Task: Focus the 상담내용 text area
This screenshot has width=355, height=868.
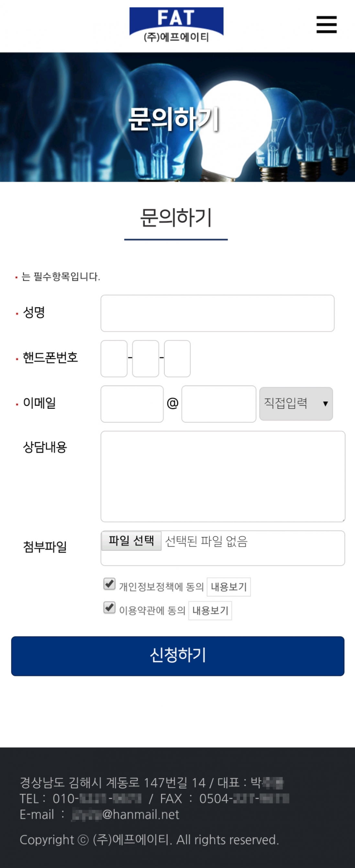Action: 223,476
